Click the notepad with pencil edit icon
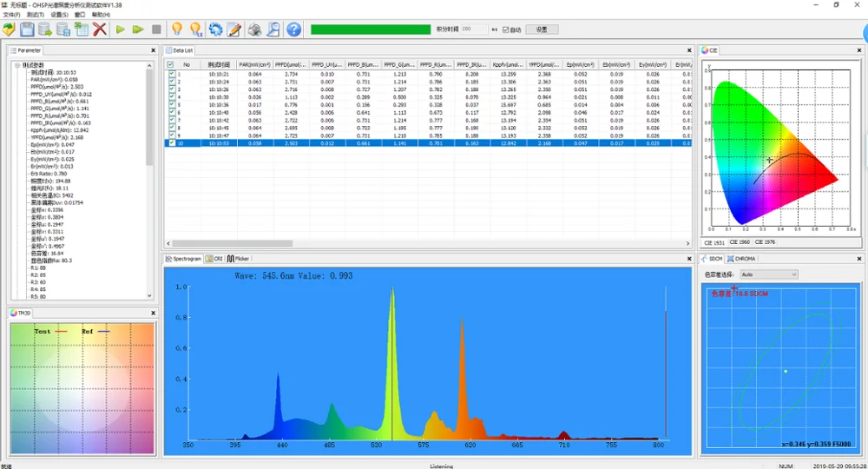 coord(234,30)
